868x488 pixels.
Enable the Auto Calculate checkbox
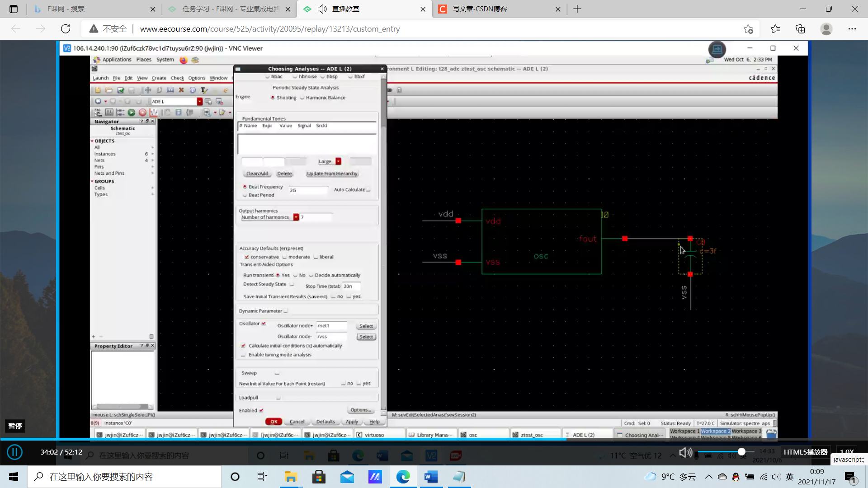coord(368,190)
